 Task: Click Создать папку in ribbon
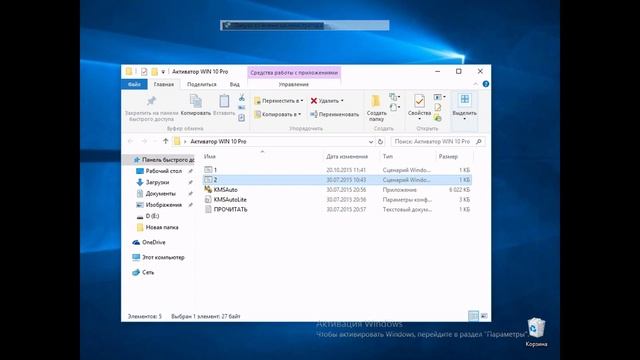pyautogui.click(x=376, y=108)
